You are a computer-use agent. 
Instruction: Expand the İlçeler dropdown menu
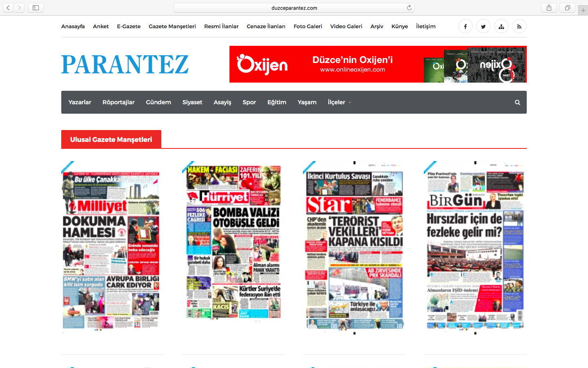[339, 102]
